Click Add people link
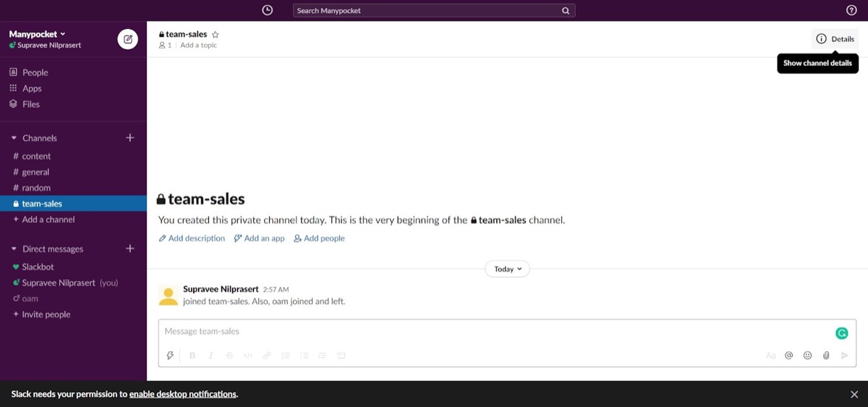The width and height of the screenshot is (868, 407). coord(319,238)
